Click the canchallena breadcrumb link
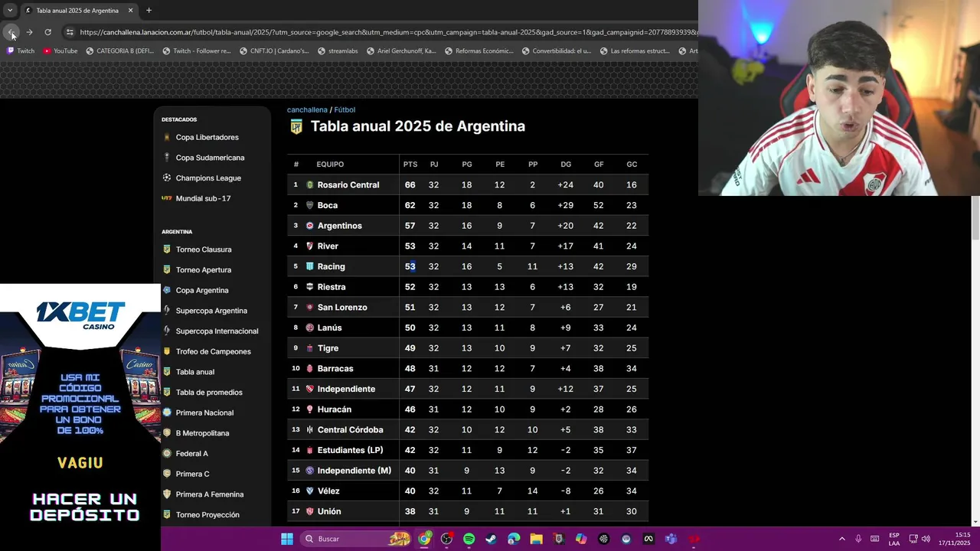This screenshot has width=980, height=551. tap(307, 110)
